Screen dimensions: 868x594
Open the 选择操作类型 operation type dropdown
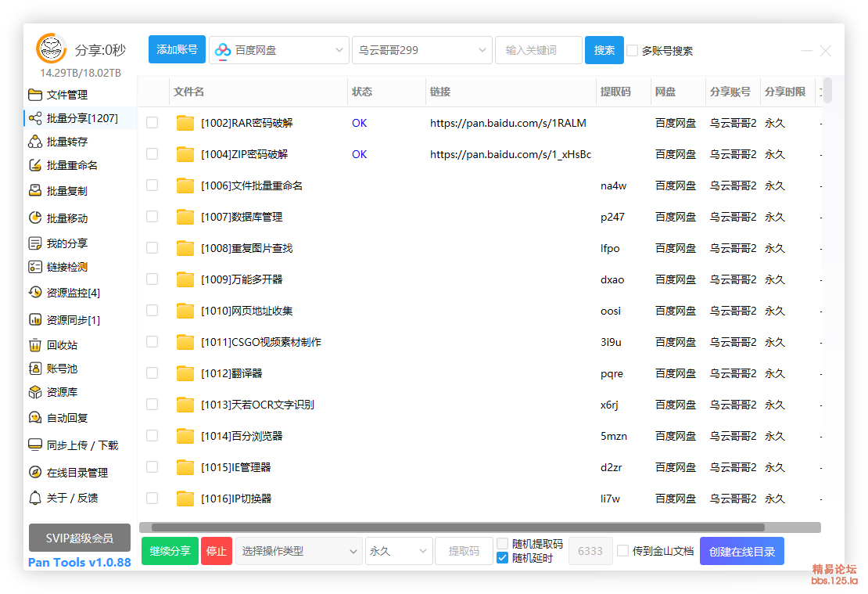[x=299, y=551]
